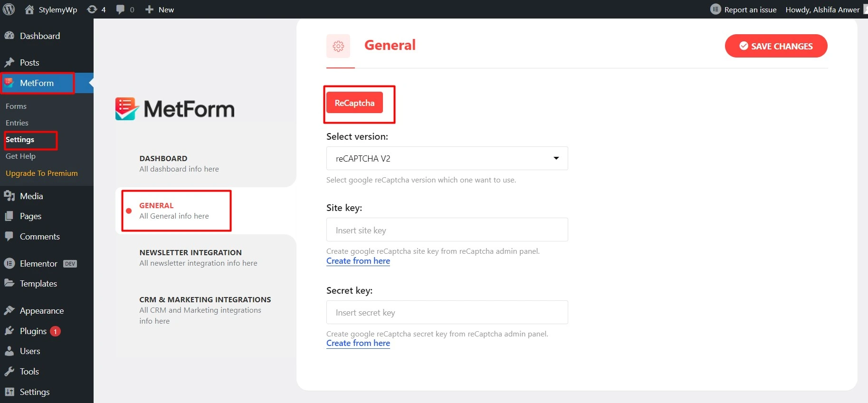Click the Save Changes button
This screenshot has width=868, height=403.
point(776,46)
